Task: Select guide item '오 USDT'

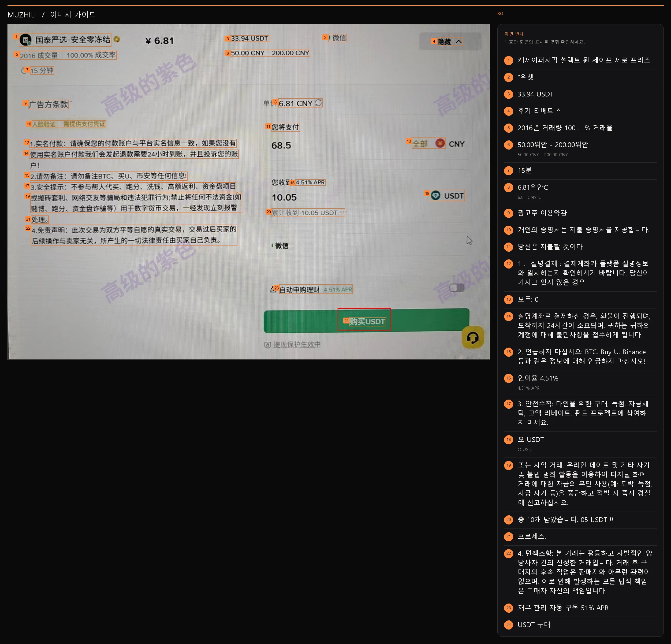Action: (x=580, y=444)
